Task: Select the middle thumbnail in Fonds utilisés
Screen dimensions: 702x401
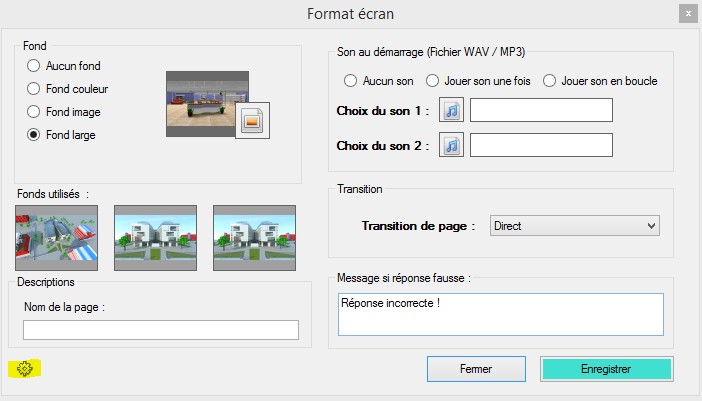Action: 155,238
